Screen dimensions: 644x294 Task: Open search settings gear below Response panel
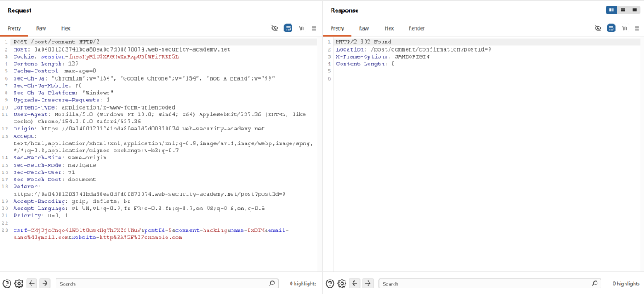(341, 284)
